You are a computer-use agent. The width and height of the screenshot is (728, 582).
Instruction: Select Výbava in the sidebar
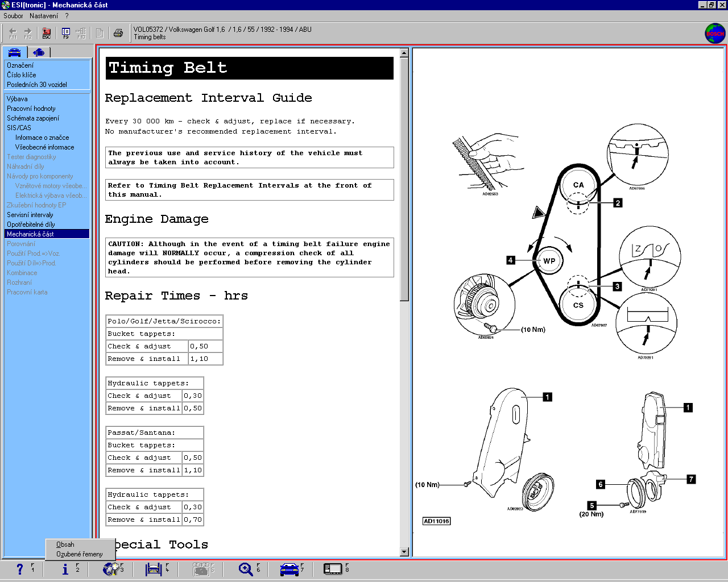17,99
